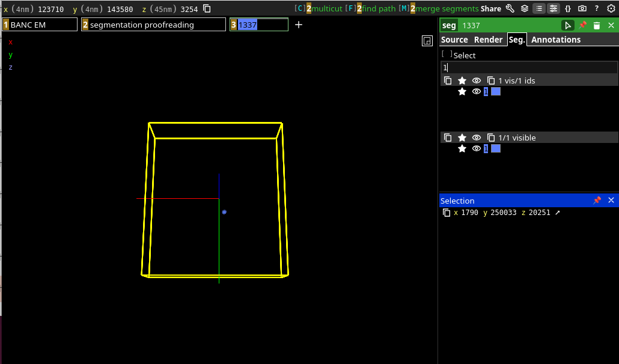The width and height of the screenshot is (619, 364).
Task: Copy visible IDs next to '1 vis/1 ids' text
Action: [x=491, y=80]
